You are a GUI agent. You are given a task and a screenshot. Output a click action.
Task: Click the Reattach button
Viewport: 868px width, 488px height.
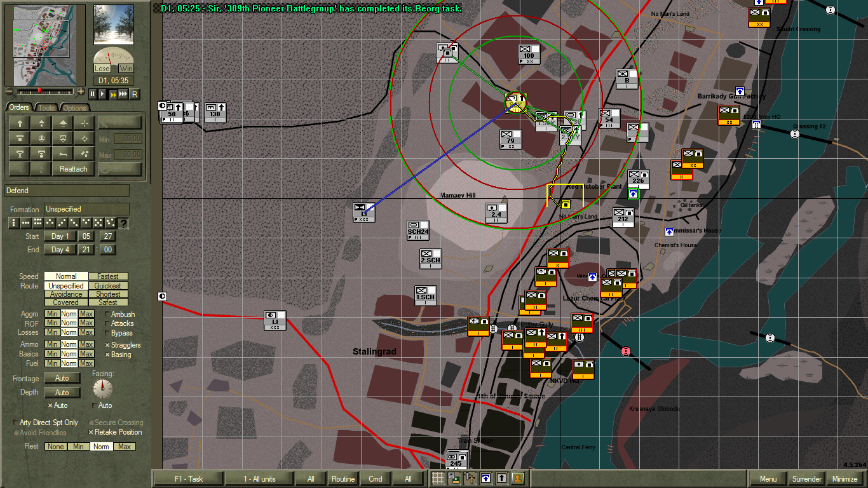[x=73, y=169]
